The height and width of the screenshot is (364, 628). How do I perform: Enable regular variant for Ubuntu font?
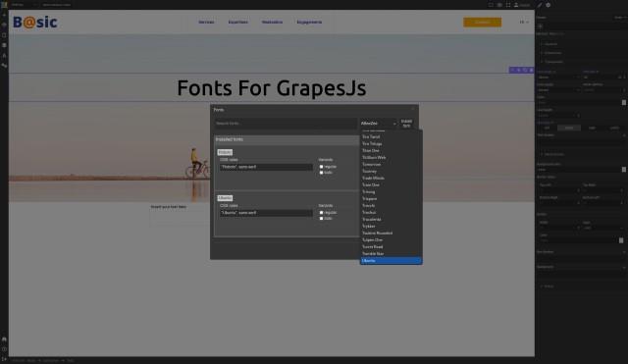click(321, 213)
